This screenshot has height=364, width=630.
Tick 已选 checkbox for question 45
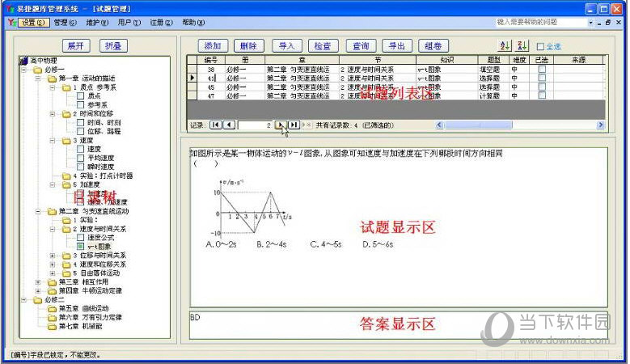[542, 87]
